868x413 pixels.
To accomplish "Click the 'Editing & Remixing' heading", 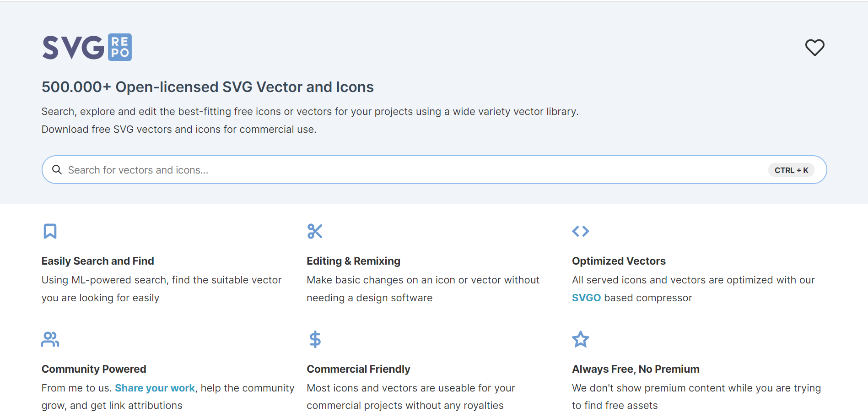I will tap(353, 261).
